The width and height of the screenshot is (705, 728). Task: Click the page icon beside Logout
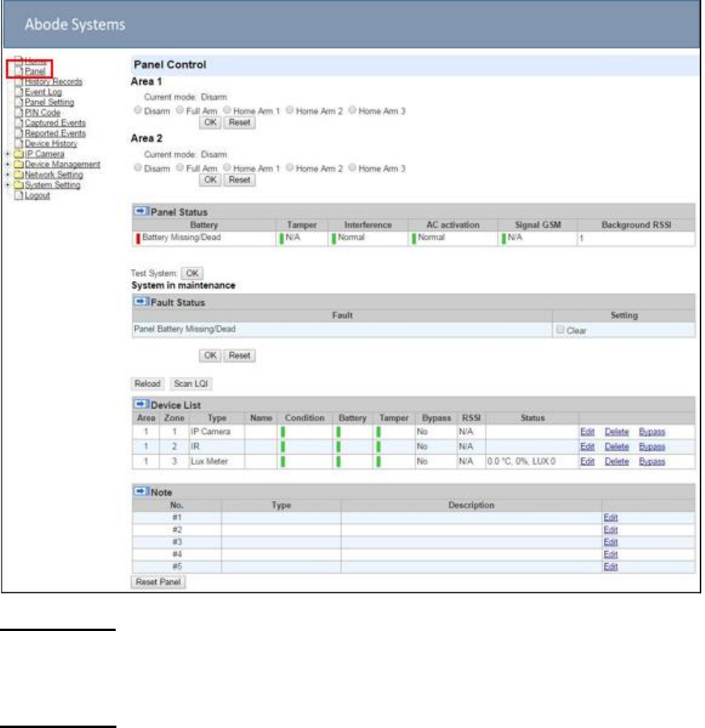coord(19,196)
